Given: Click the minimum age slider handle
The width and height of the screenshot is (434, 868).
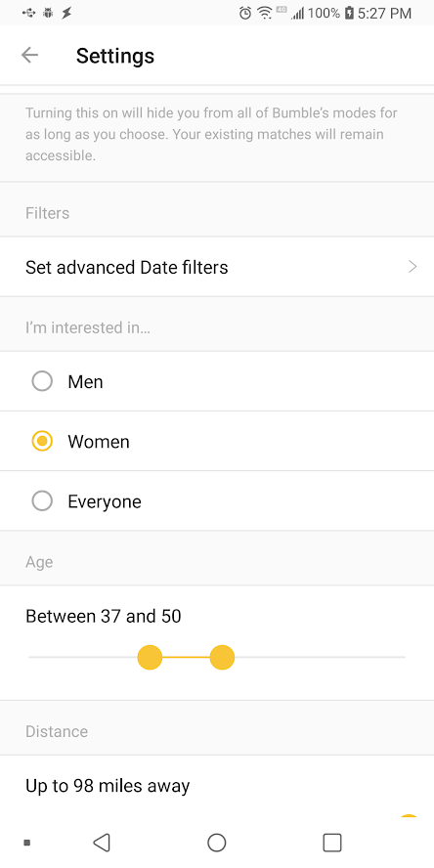Looking at the screenshot, I should [150, 657].
